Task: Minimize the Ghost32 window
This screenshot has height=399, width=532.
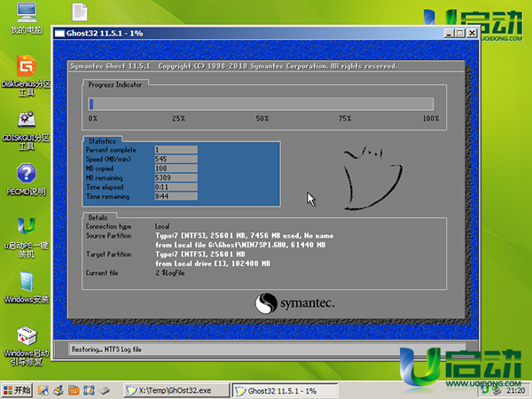Action: pos(450,34)
